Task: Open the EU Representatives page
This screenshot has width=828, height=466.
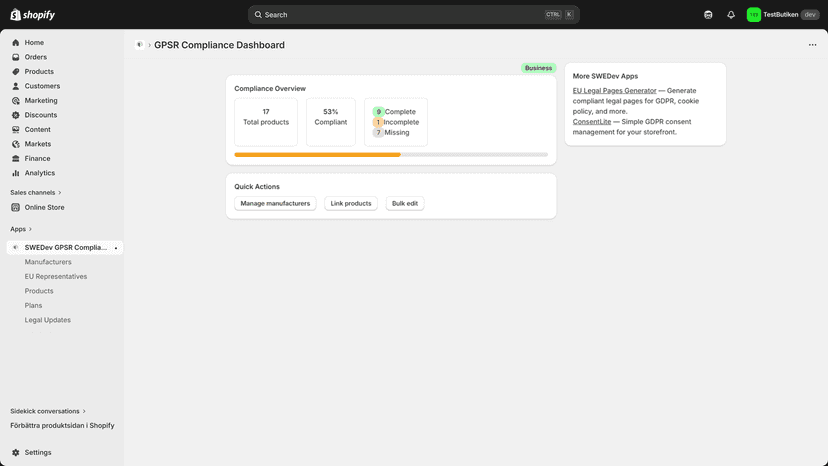Action: tap(56, 276)
